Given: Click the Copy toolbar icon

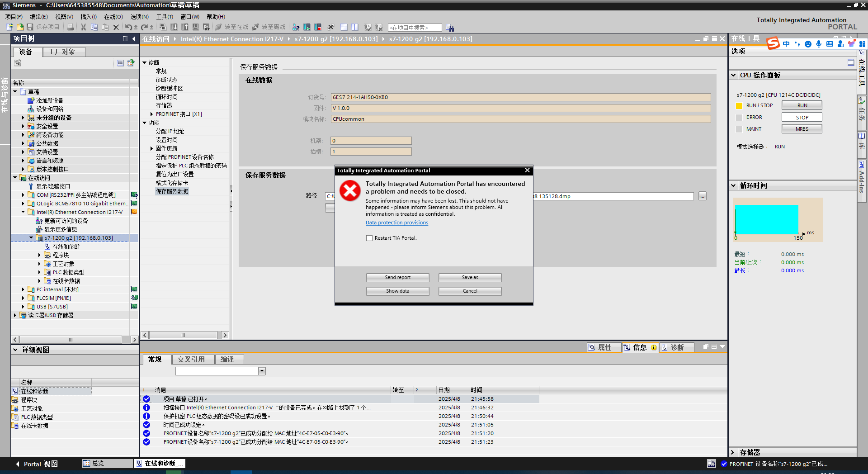Looking at the screenshot, I should tap(94, 27).
